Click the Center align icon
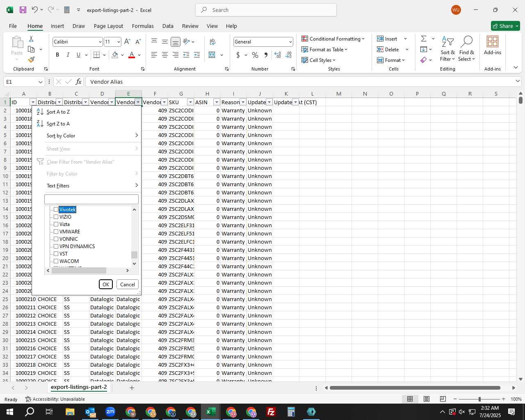This screenshot has width=525, height=420. click(x=164, y=55)
